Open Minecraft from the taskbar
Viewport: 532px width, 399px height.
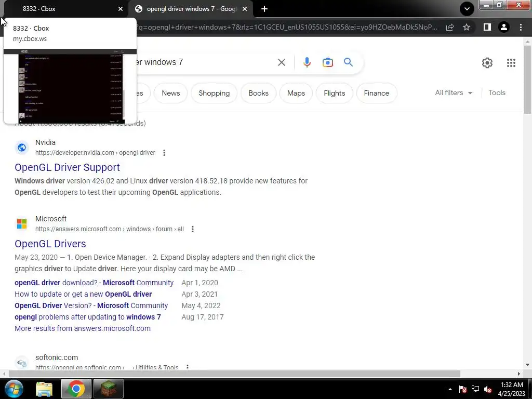(x=108, y=389)
